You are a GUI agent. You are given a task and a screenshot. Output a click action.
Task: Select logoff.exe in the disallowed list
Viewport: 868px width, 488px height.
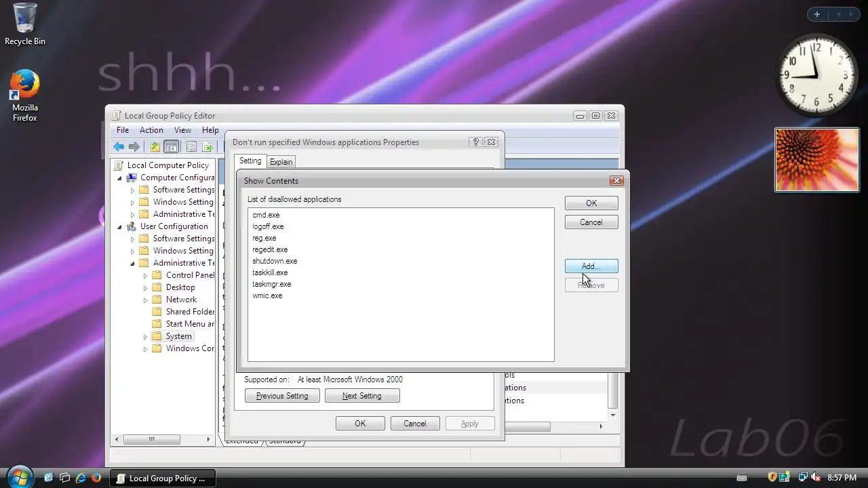pyautogui.click(x=268, y=226)
